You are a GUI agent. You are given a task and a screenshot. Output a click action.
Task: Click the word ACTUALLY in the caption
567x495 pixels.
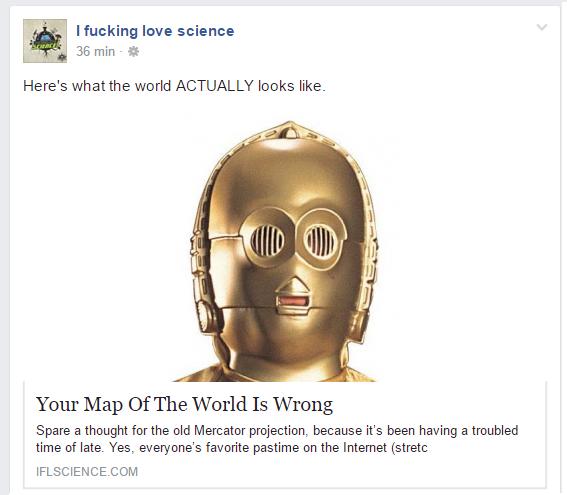215,86
